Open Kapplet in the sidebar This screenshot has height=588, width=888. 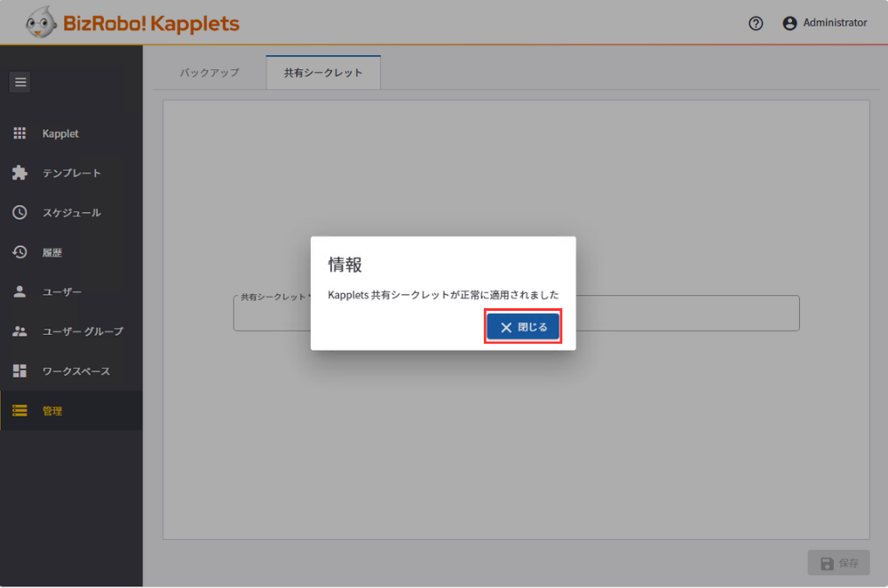pyautogui.click(x=71, y=133)
